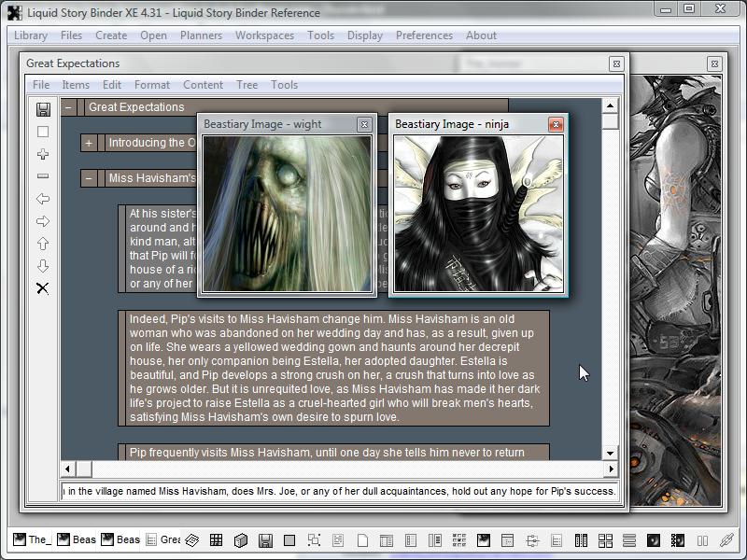The image size is (747, 560).
Task: Click the minus icon in the left sidebar
Action: point(43,176)
